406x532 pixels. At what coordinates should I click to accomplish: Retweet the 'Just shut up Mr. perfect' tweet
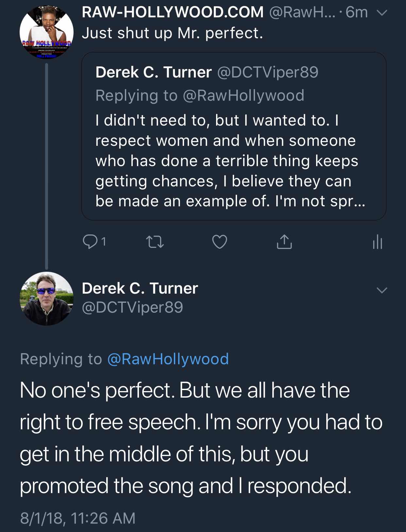pos(155,242)
